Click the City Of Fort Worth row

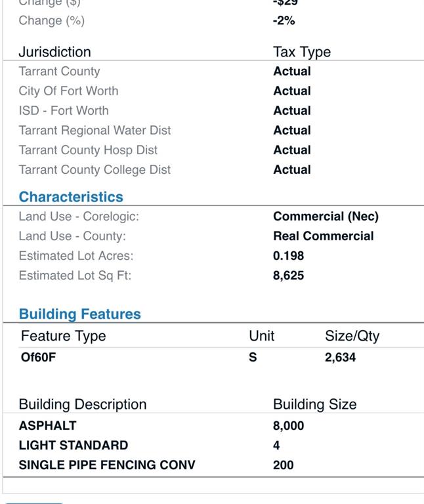click(213, 91)
